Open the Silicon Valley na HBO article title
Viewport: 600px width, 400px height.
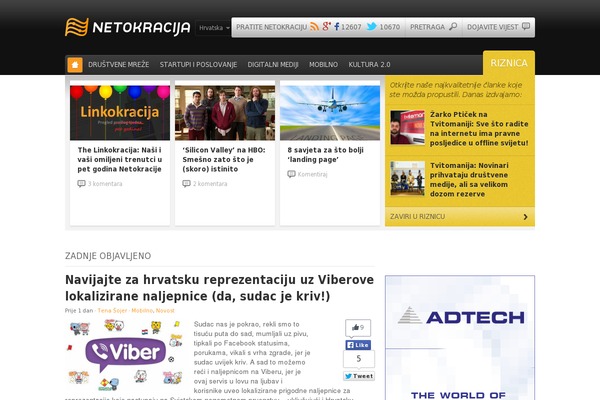(224, 160)
